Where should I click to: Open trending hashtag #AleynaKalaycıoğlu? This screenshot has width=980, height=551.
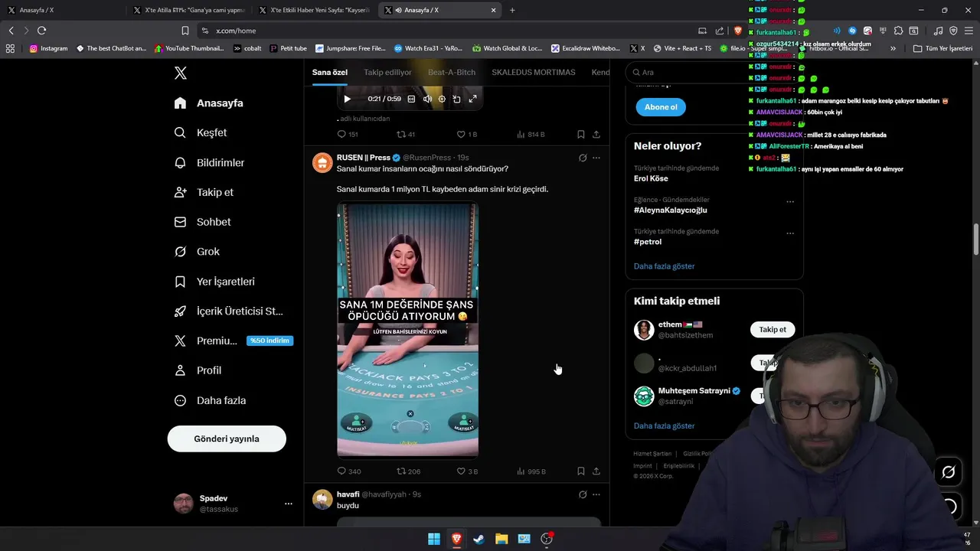click(x=670, y=210)
